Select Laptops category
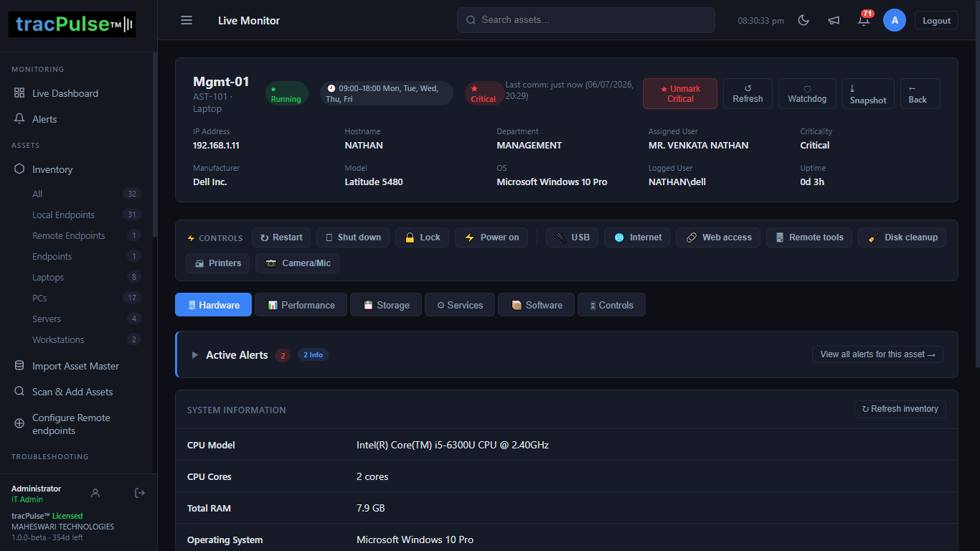 point(77,277)
